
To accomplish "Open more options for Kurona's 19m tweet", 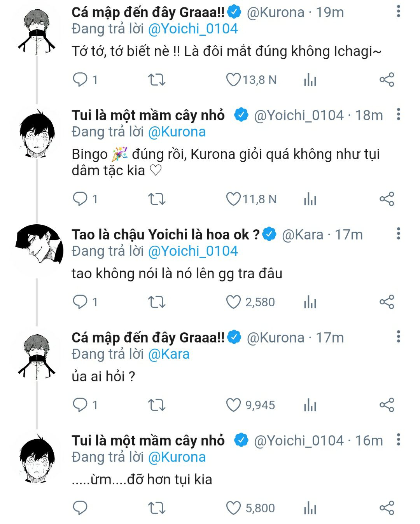I will [398, 12].
